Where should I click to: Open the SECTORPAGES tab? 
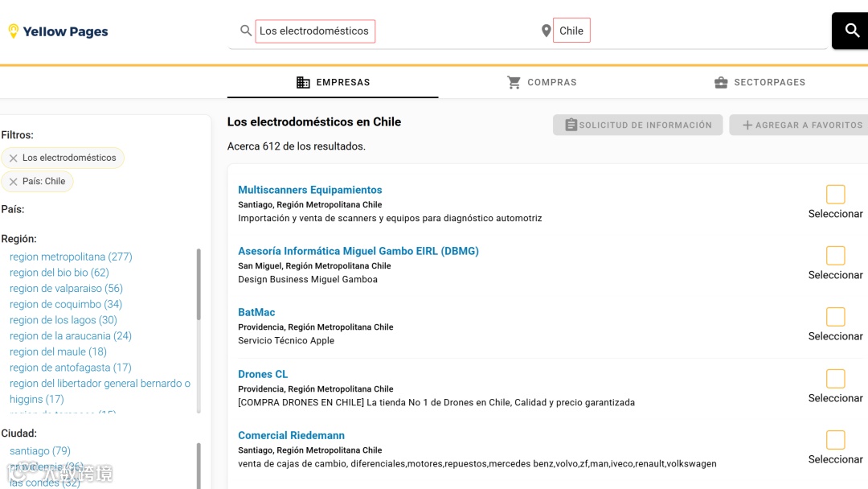[759, 83]
